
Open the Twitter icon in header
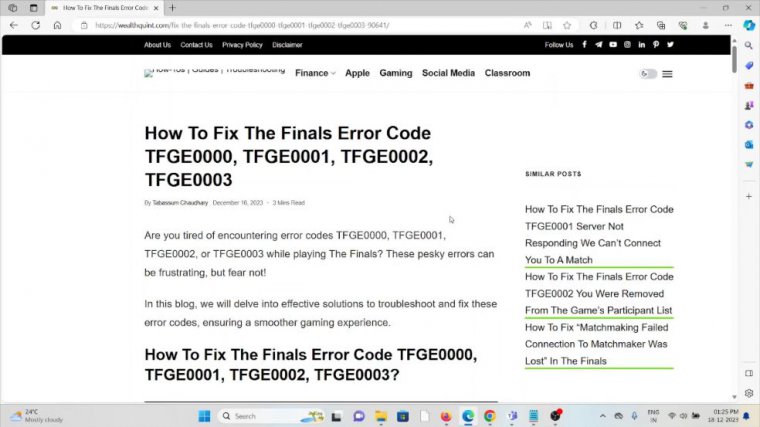point(670,45)
